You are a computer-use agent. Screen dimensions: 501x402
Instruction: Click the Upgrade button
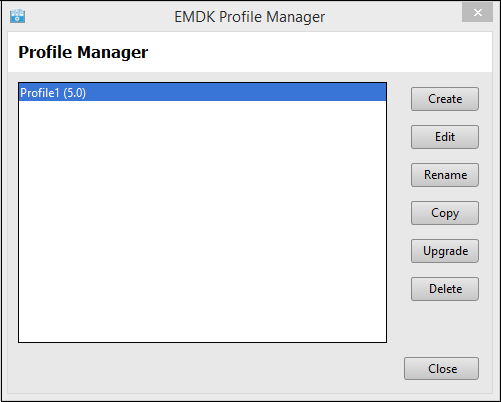click(445, 251)
